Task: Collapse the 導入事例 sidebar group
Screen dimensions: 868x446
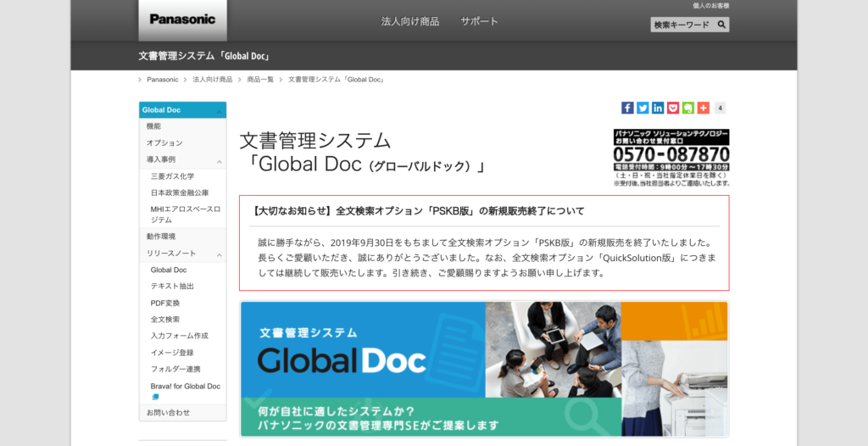Action: pyautogui.click(x=220, y=160)
